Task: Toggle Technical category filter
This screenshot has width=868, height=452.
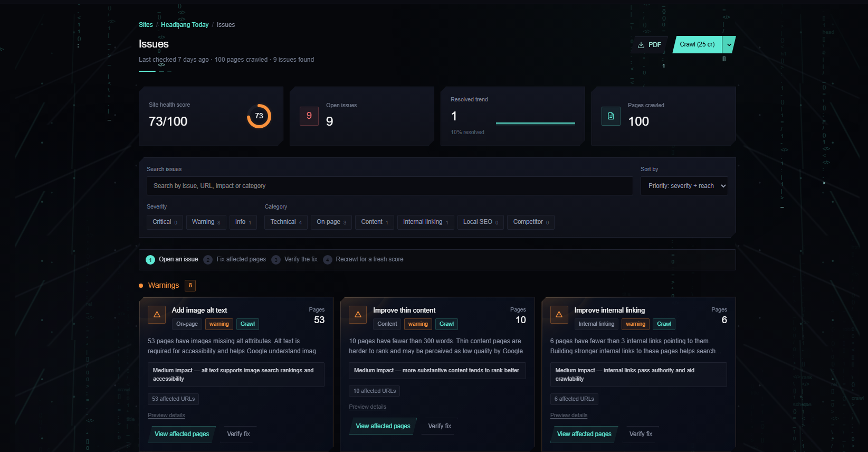Action: 286,222
